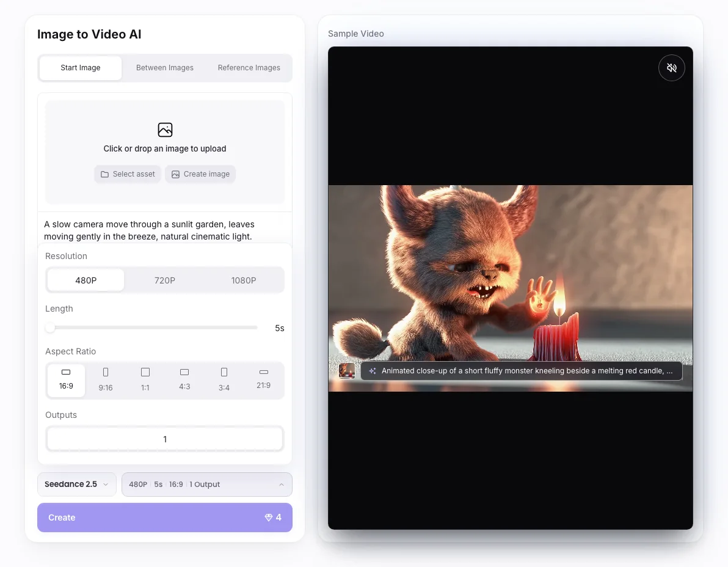Unmute the sample video with the speaker icon
The width and height of the screenshot is (728, 567).
(671, 68)
